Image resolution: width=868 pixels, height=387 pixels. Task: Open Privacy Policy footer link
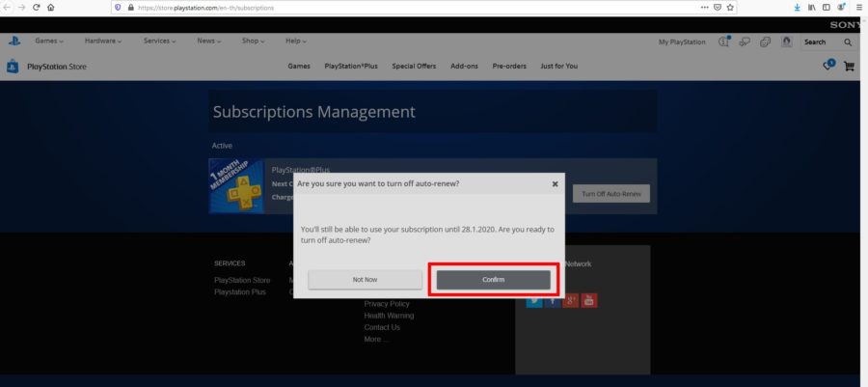point(387,304)
